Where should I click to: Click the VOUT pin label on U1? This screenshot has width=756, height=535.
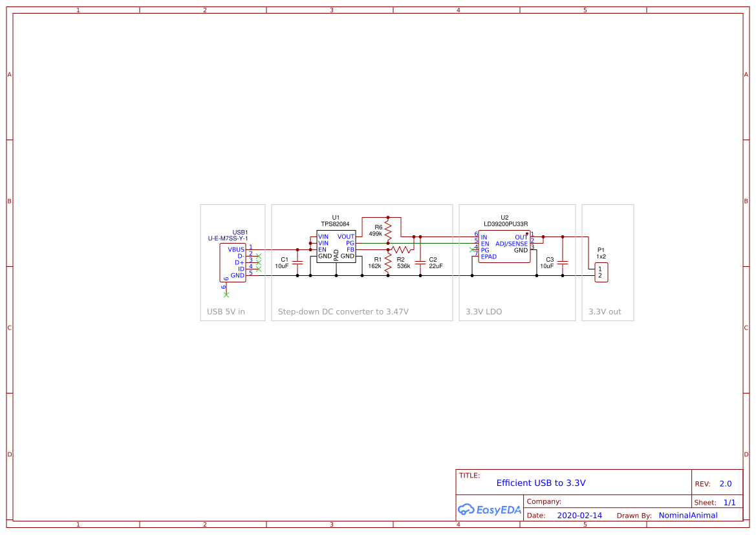(x=346, y=236)
